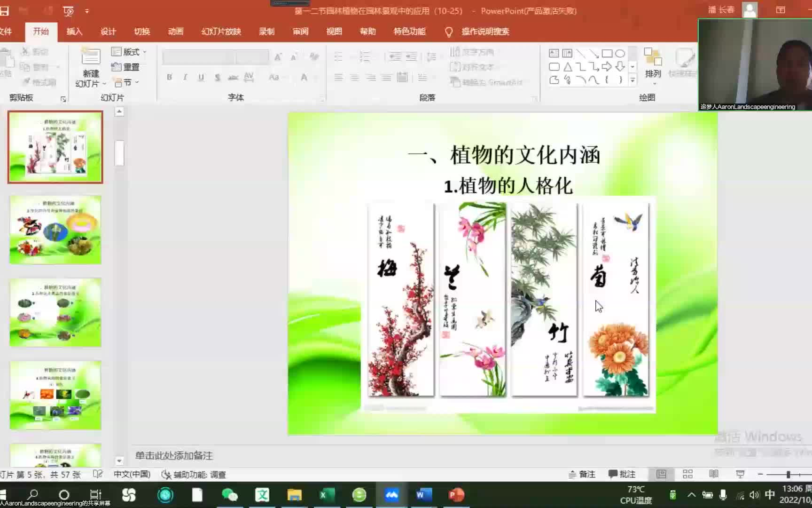The height and width of the screenshot is (508, 812).
Task: Click the notes area 单击此处添加备注
Action: click(x=174, y=455)
